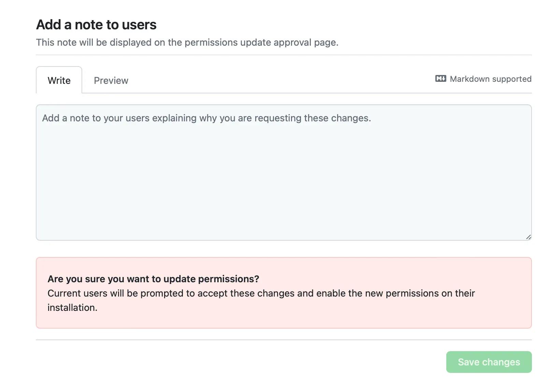Image resolution: width=550 pixels, height=392 pixels.
Task: Click the Add a note to users title
Action: (x=97, y=24)
